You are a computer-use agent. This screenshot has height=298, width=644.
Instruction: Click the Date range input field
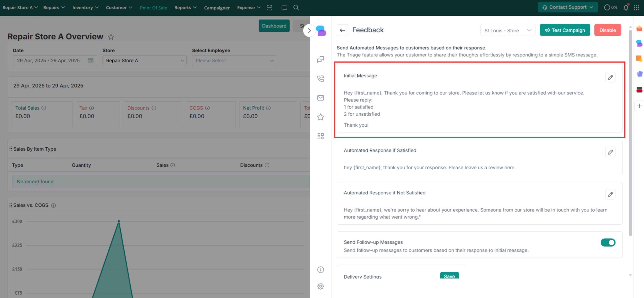[x=55, y=61]
